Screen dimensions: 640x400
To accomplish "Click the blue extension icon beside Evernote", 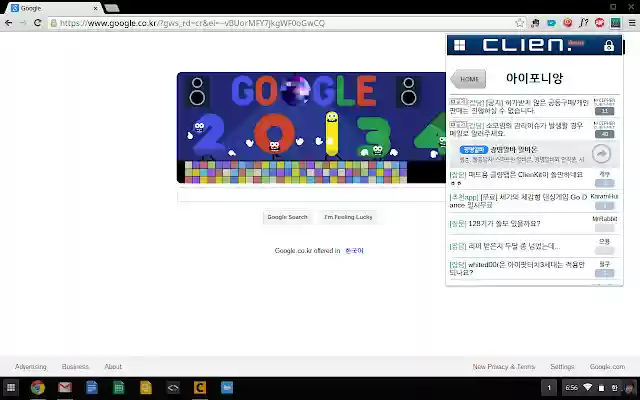I will (x=551, y=23).
